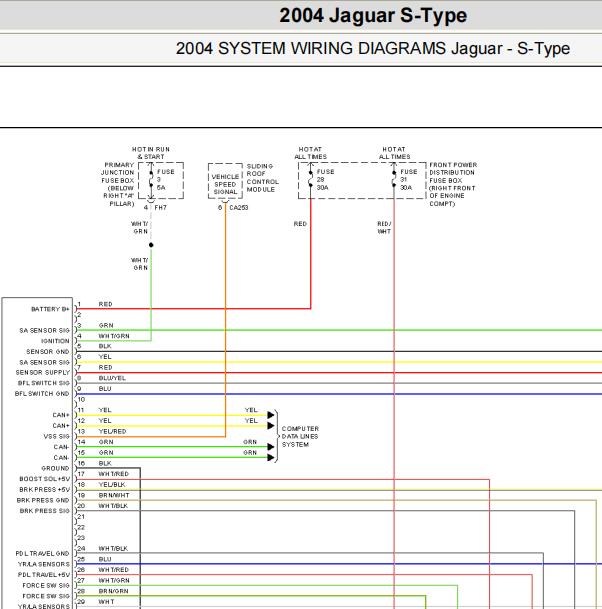Click the "BRN/WHT" wire color at pin 19
602x609 pixels.
pos(114,495)
